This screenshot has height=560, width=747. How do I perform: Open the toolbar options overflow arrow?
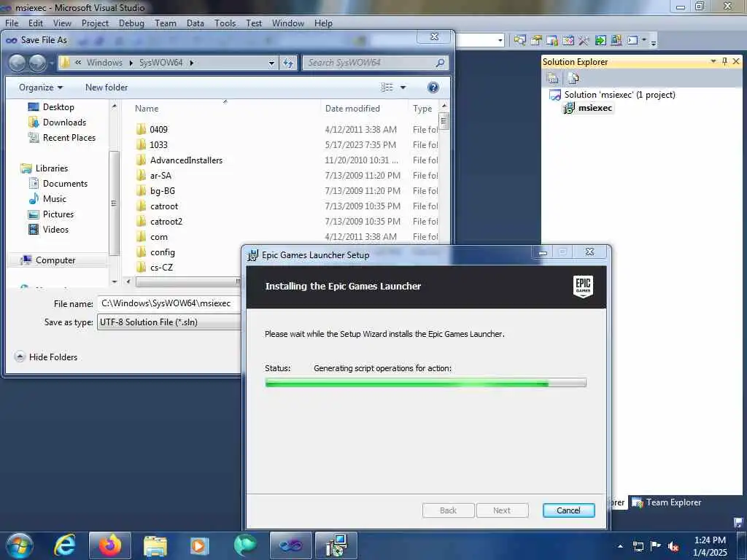point(654,42)
